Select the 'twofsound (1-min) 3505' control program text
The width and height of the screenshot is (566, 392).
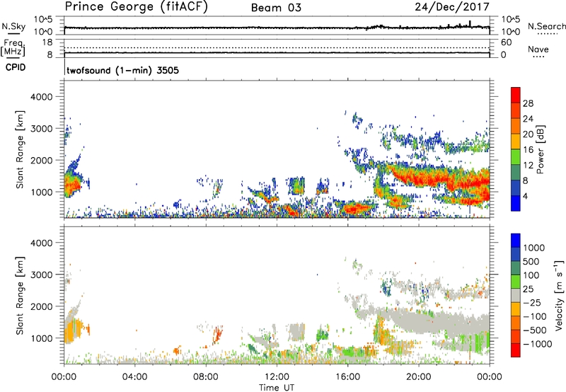(122, 70)
